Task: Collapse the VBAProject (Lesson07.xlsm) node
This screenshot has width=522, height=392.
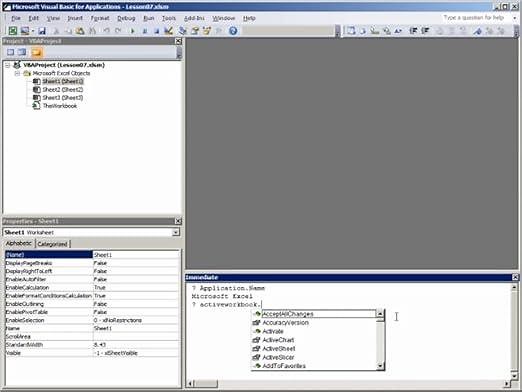Action: (x=8, y=65)
